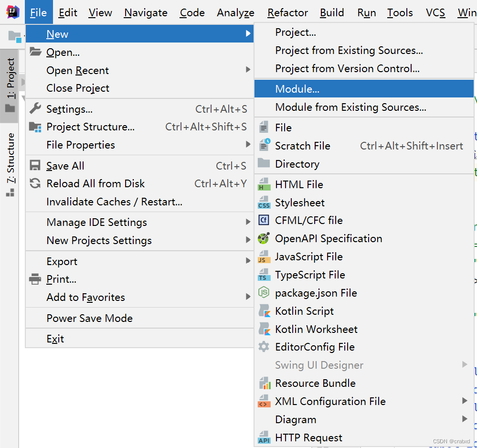Expand the Add to Favorites arrow
The image size is (477, 448).
click(248, 297)
